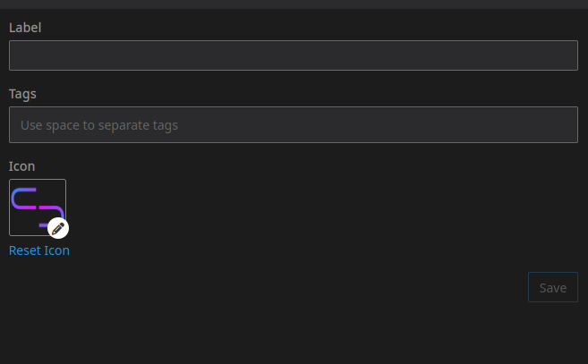
Task: Click the Reset Icon link
Action: (x=39, y=250)
